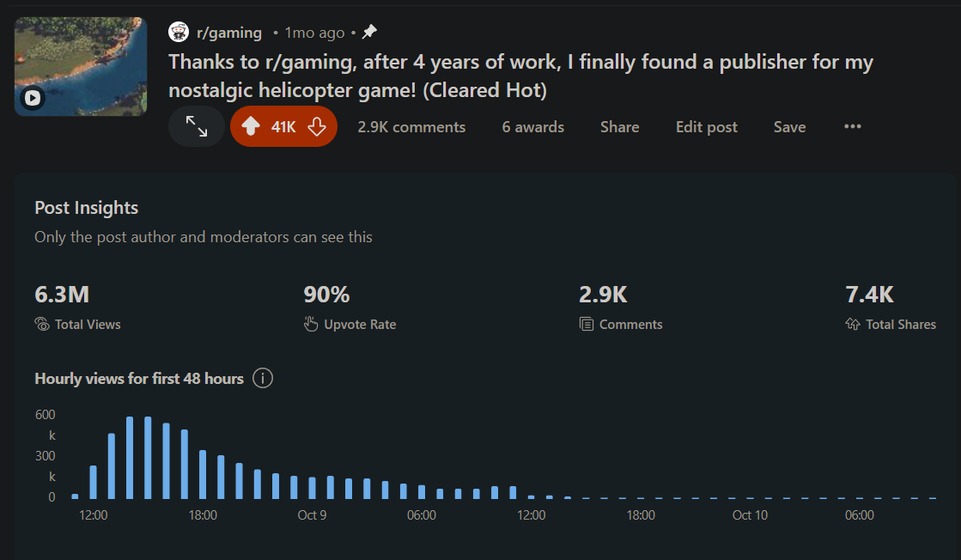Open the 2.9K comments link
Screen dimensions: 961x560
(411, 127)
